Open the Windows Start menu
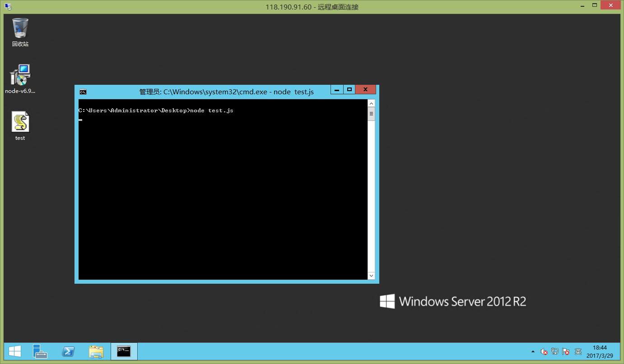Viewport: 624px width, 364px height. coord(15,352)
